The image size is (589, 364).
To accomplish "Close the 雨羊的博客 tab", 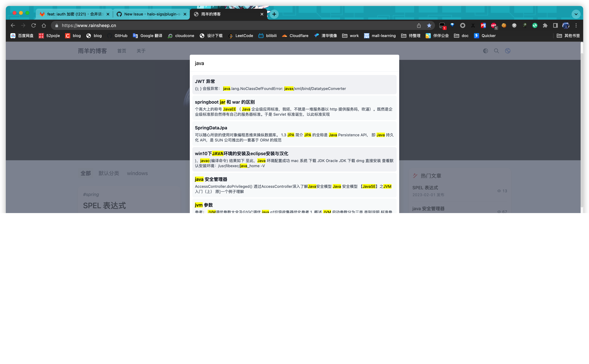I will (262, 14).
